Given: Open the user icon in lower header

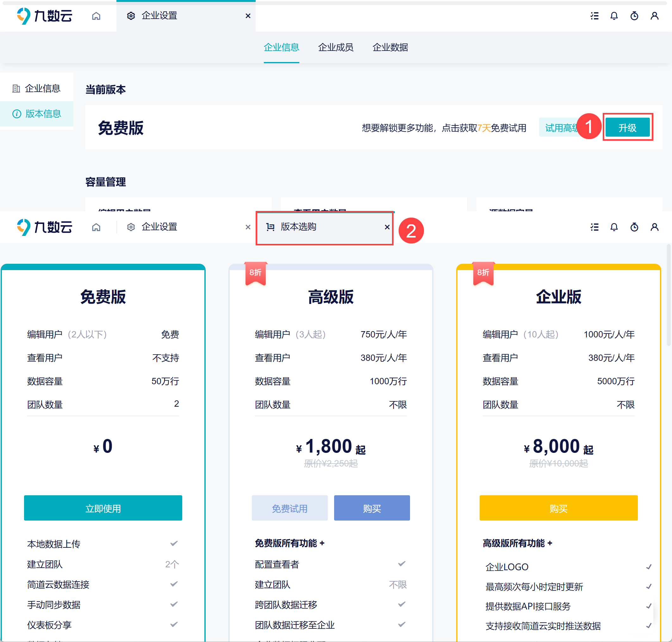Looking at the screenshot, I should (x=654, y=227).
